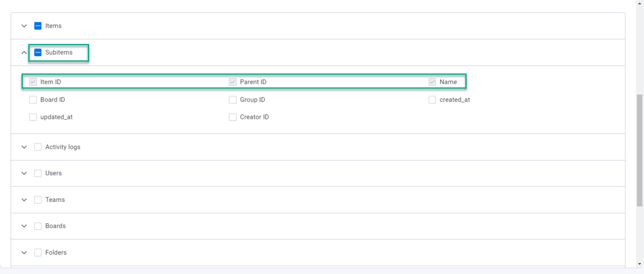Click the vertical scrollbar thumb
Screen dimensions: 644x274
pyautogui.click(x=639, y=150)
